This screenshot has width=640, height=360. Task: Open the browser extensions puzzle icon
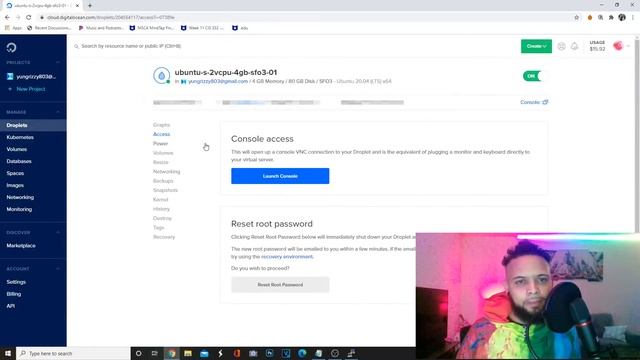click(611, 18)
